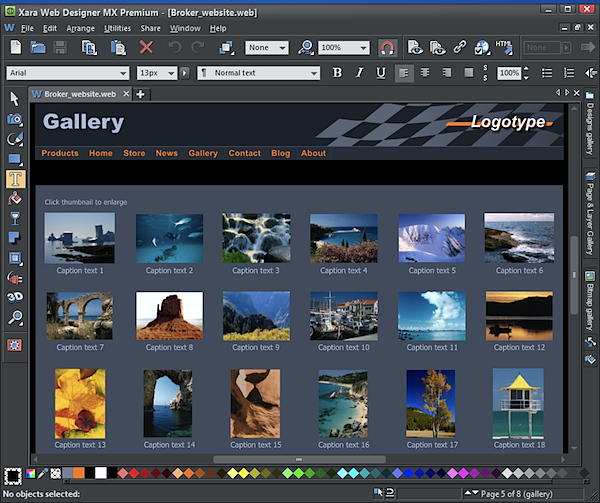The height and width of the screenshot is (503, 600).
Task: Open the 3D extrude tool
Action: click(15, 297)
